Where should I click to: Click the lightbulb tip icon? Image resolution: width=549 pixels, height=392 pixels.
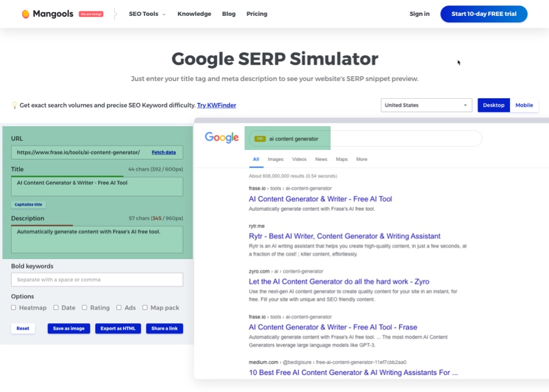15,105
